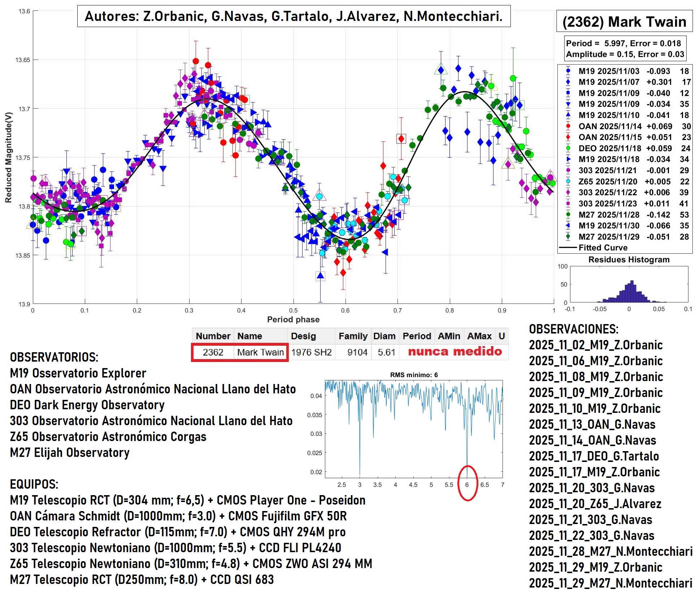The image size is (700, 598).
Task: Select the Period column header in table
Action: tap(417, 336)
